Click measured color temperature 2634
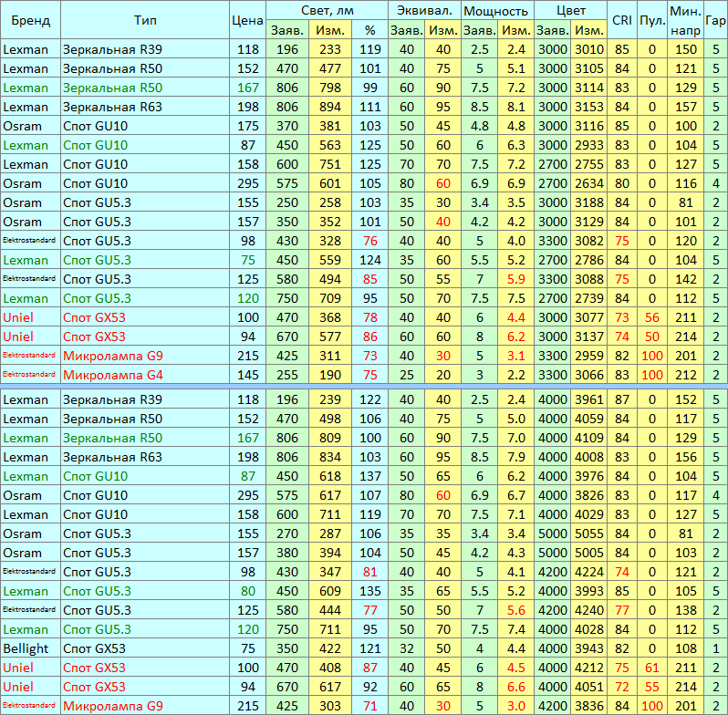 588,183
